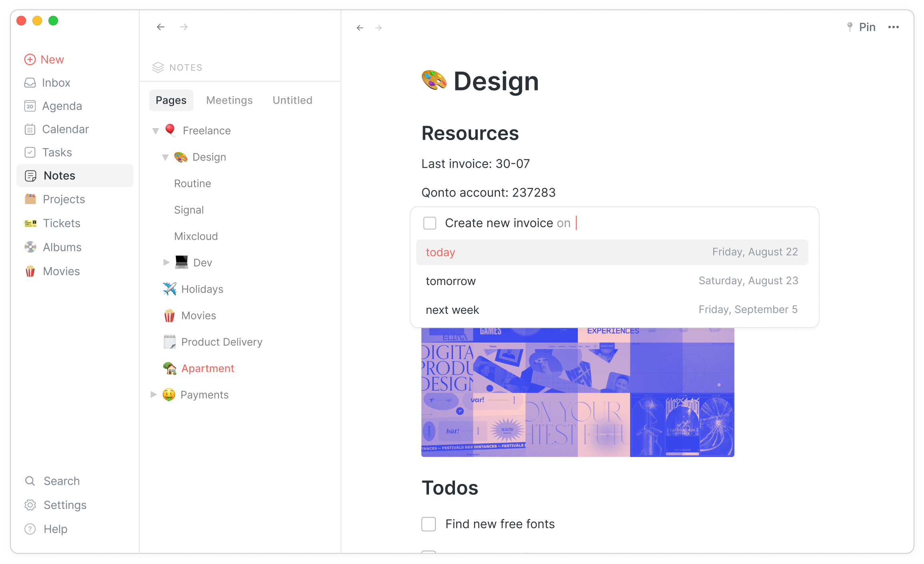Open the Apartment page link
This screenshot has width=924, height=564.
point(207,368)
